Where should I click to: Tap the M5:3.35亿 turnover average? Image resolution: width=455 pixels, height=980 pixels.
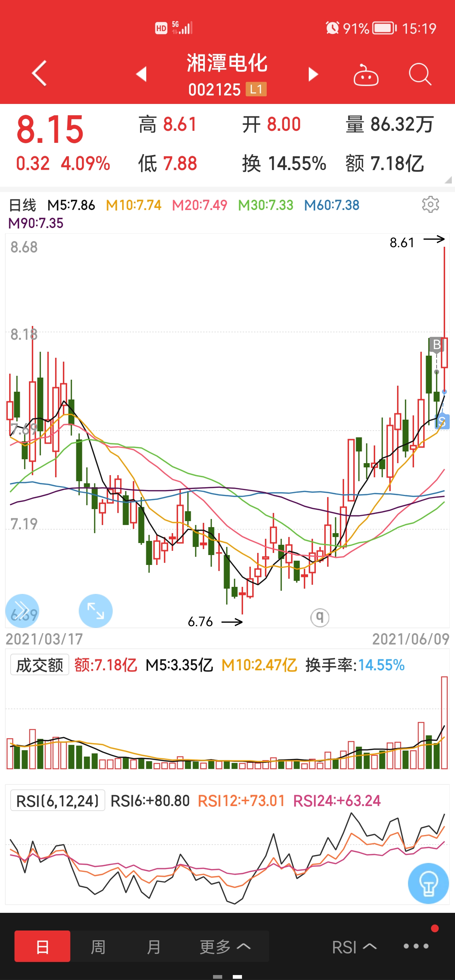coord(179,665)
